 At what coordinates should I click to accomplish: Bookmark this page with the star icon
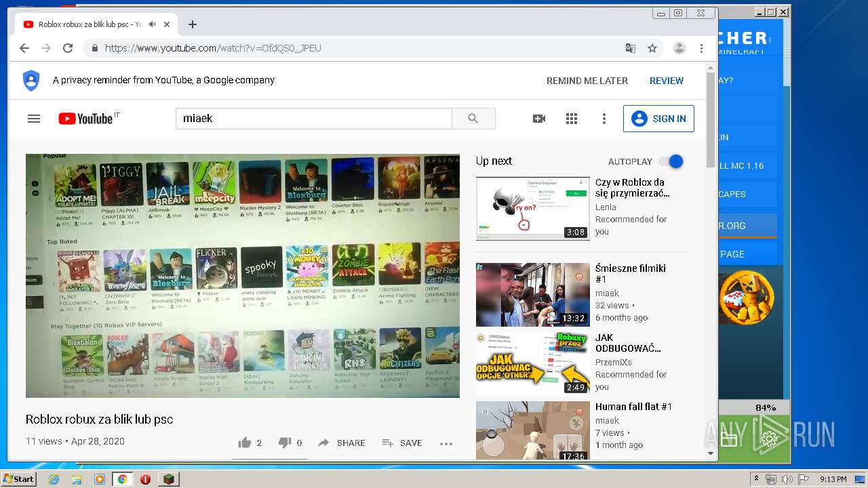(652, 48)
